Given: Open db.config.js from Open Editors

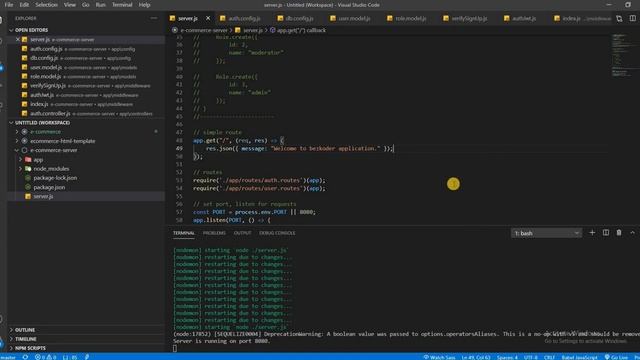Looking at the screenshot, I should tap(44, 58).
